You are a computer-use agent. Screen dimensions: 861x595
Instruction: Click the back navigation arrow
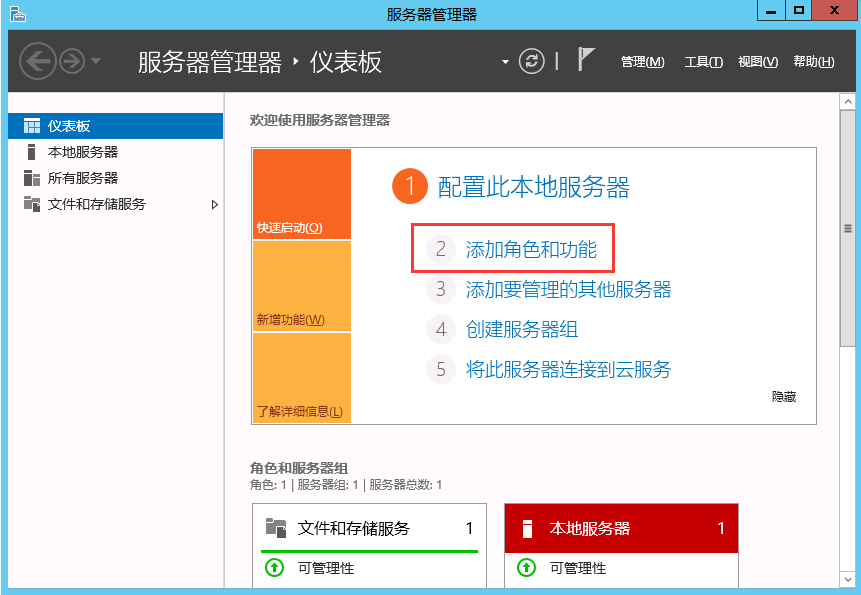click(37, 61)
